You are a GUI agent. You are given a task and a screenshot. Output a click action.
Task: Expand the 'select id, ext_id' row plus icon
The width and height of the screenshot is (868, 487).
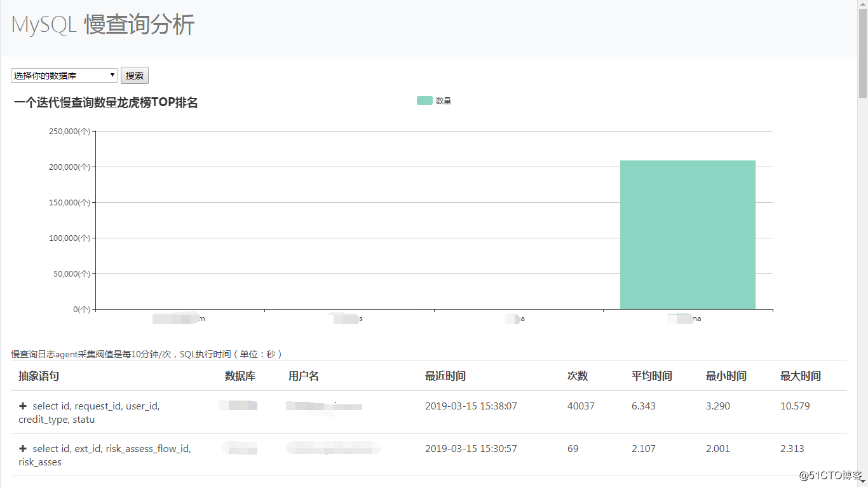tap(23, 448)
